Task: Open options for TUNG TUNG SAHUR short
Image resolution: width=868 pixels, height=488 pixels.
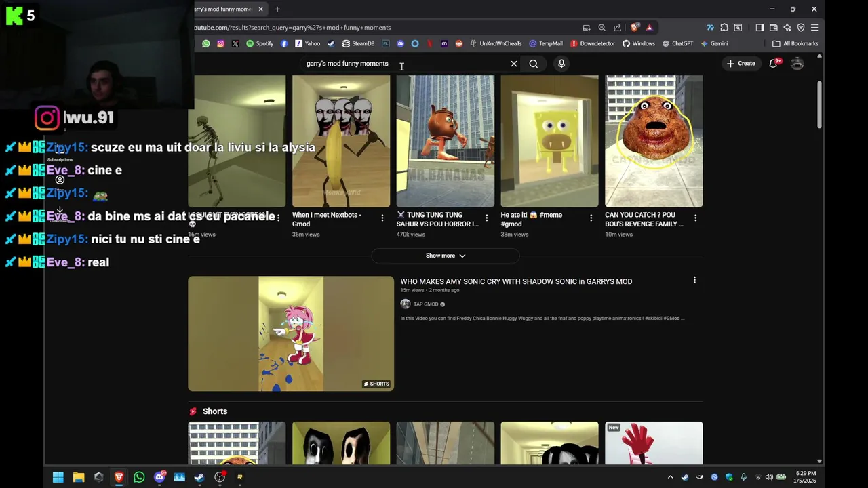Action: coord(486,218)
